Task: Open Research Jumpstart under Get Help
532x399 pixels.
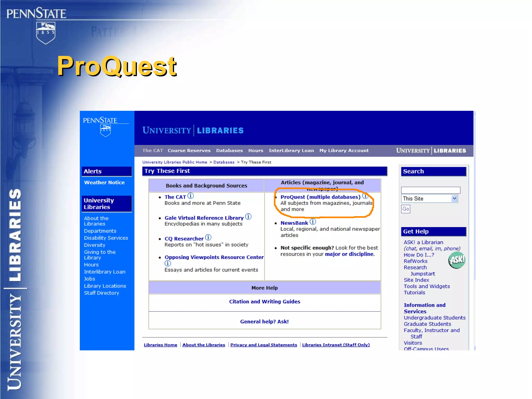Action: click(420, 271)
